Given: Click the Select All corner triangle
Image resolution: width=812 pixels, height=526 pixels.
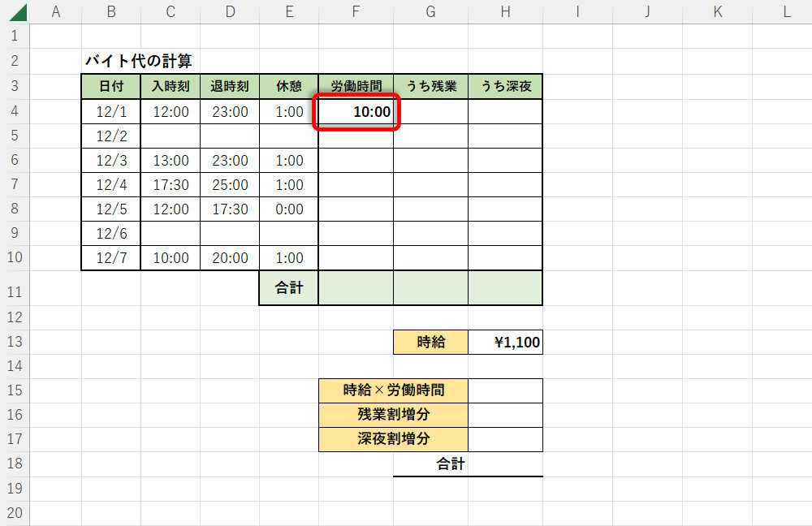Looking at the screenshot, I should pyautogui.click(x=18, y=11).
